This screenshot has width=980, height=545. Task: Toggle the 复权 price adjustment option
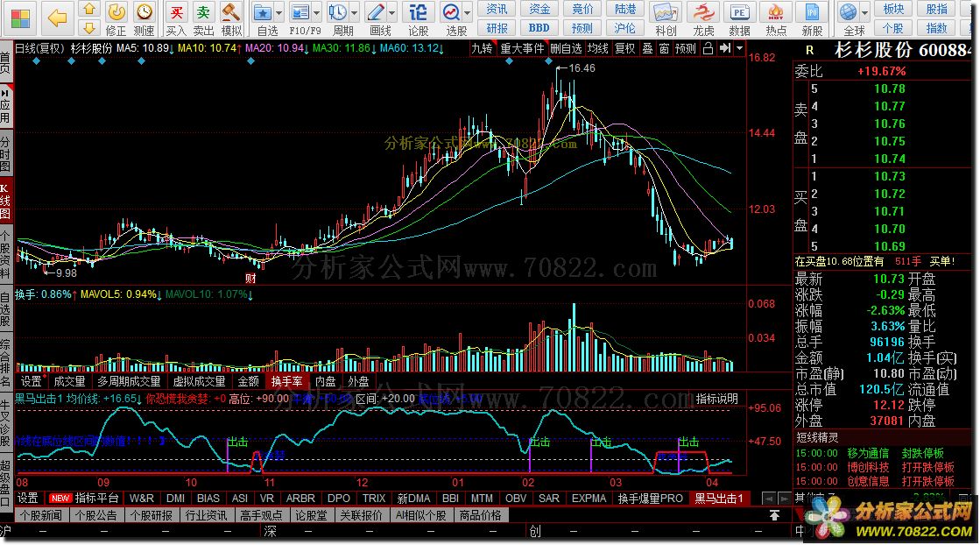tap(625, 48)
